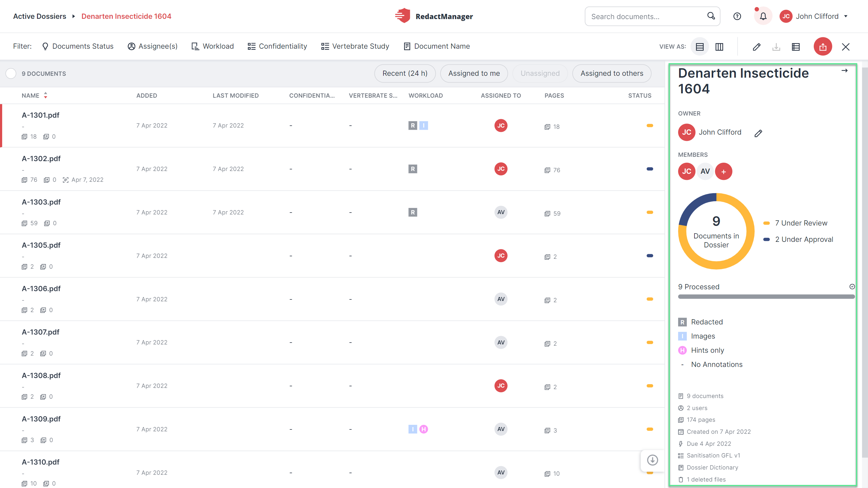Click the red upload document button
This screenshot has height=488, width=868.
(822, 47)
